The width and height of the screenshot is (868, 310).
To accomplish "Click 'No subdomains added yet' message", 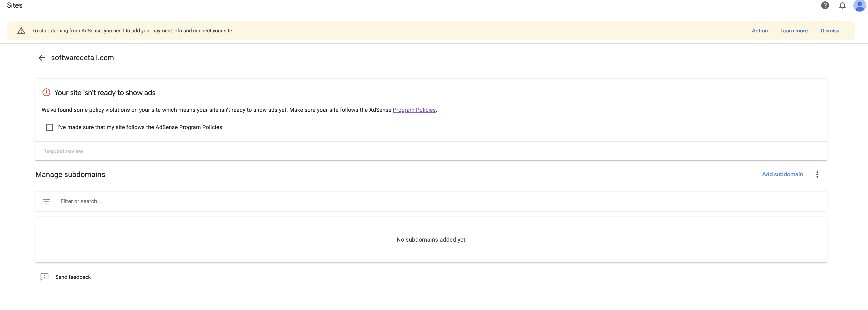I will pos(431,240).
